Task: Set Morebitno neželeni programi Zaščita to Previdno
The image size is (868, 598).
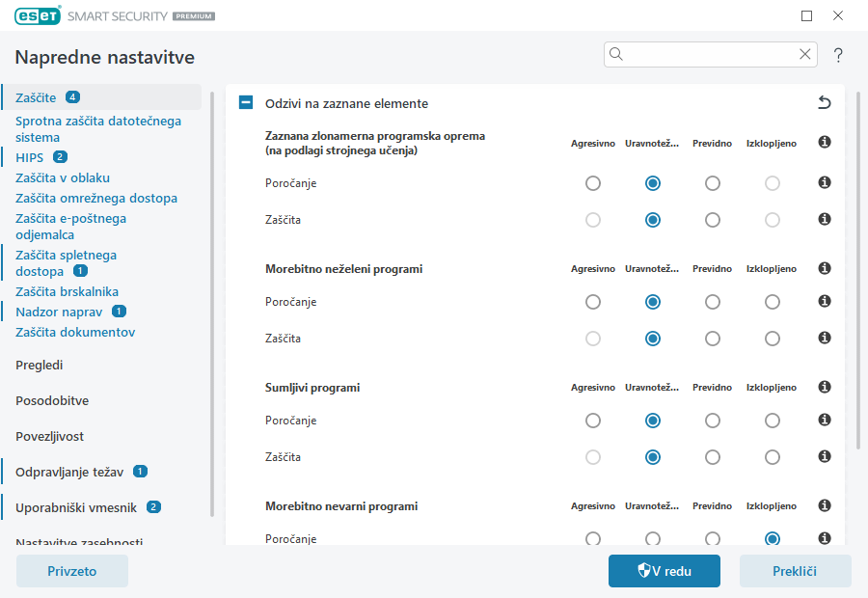Action: pos(713,339)
